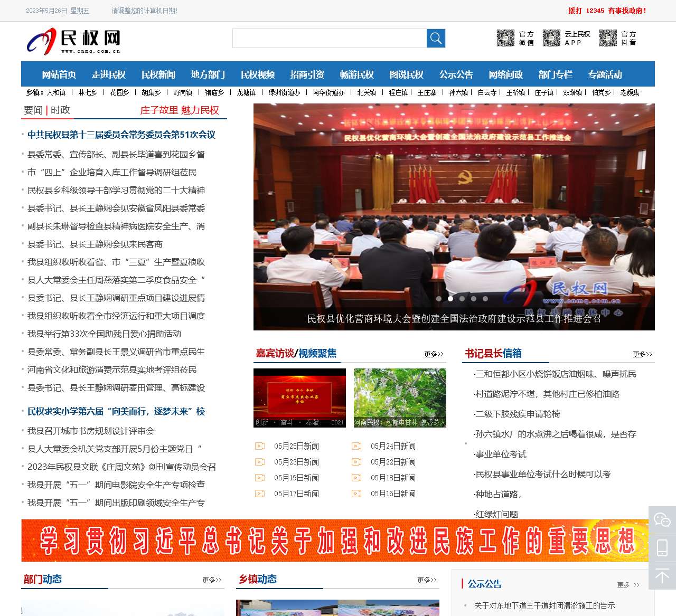Expand 更多 >> in 公示公告 section
The height and width of the screenshot is (616, 676).
[x=628, y=585]
